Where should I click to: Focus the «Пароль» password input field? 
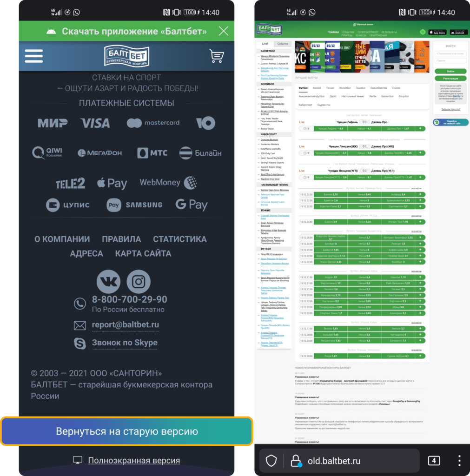[x=450, y=60]
